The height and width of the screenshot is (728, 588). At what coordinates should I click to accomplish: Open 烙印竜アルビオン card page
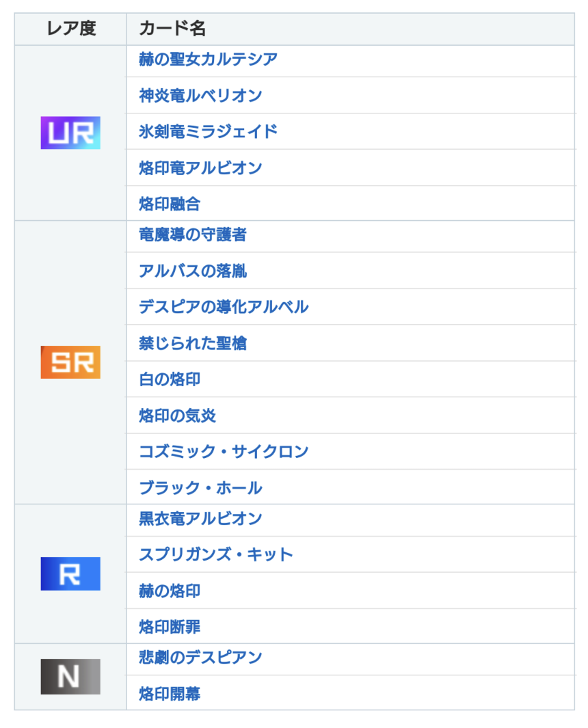point(200,168)
